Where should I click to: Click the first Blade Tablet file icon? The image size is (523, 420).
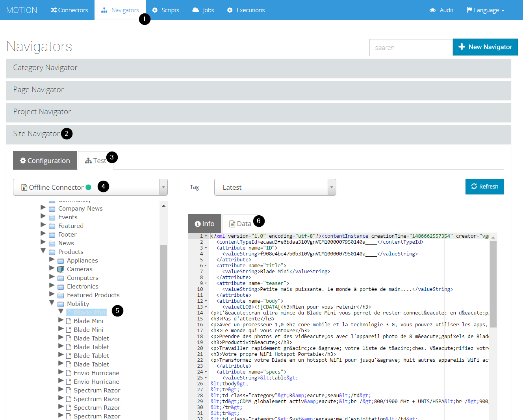(69, 338)
